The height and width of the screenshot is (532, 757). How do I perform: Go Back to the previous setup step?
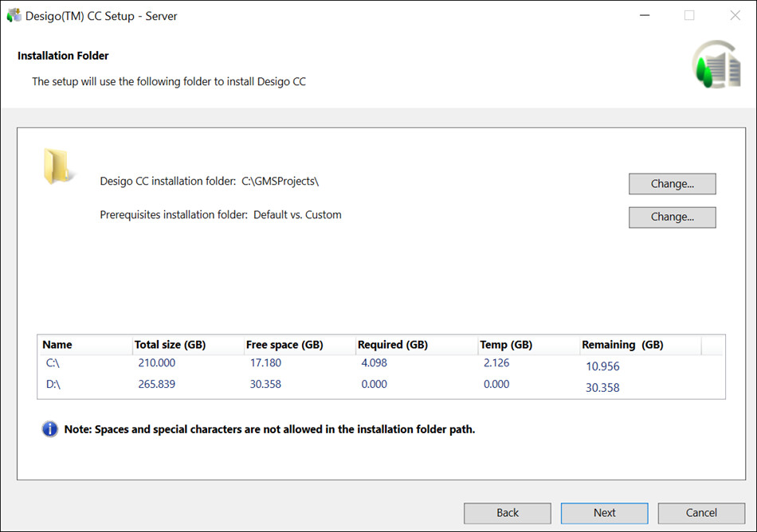[x=508, y=513]
